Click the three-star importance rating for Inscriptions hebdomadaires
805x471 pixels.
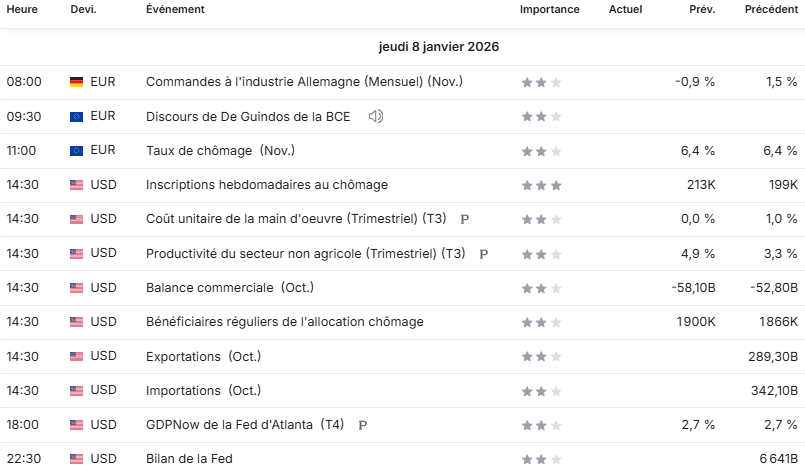pos(542,185)
